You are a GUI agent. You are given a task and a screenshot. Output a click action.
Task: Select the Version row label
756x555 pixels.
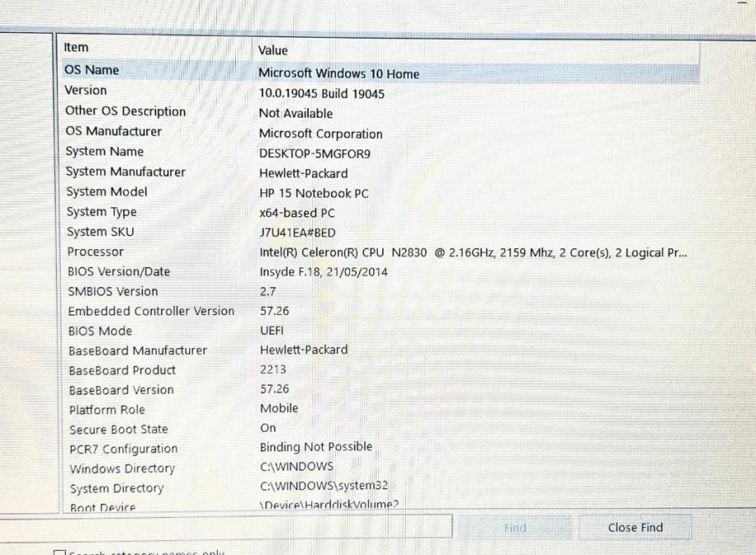(x=85, y=90)
